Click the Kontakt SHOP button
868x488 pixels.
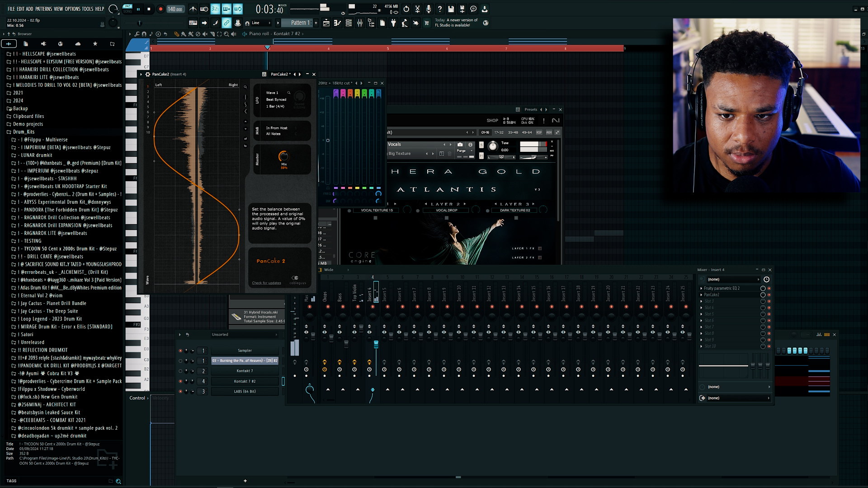tap(492, 121)
